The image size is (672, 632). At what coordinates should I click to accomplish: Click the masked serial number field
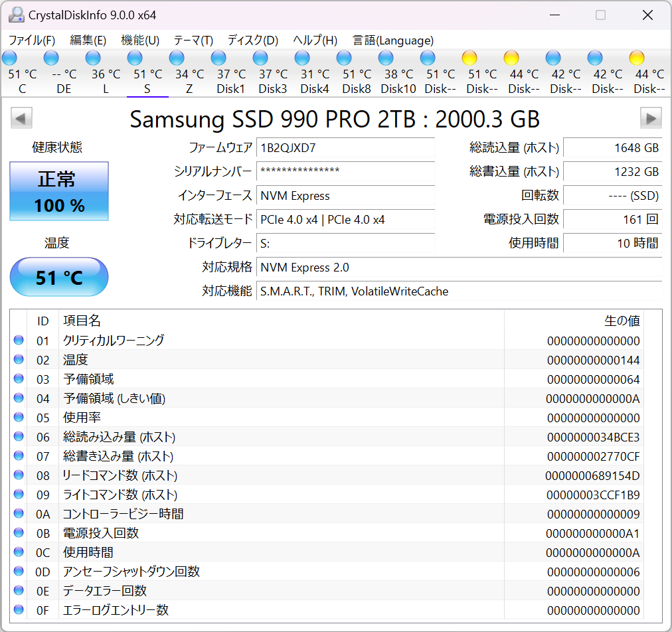click(x=345, y=171)
